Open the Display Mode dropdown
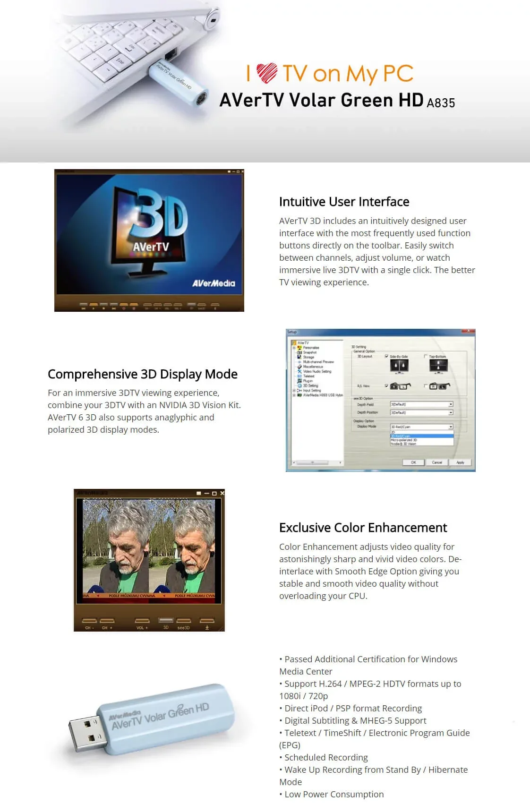530x812 pixels. [422, 427]
